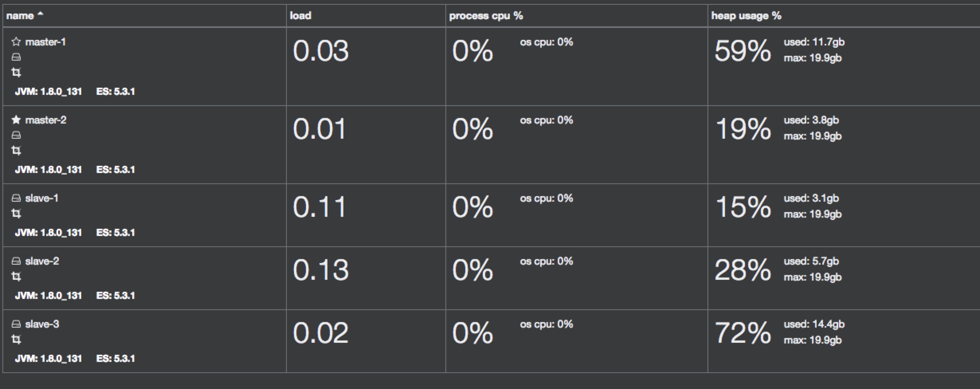
Task: Click the hollow star icon beside master-1
Action: (x=16, y=42)
